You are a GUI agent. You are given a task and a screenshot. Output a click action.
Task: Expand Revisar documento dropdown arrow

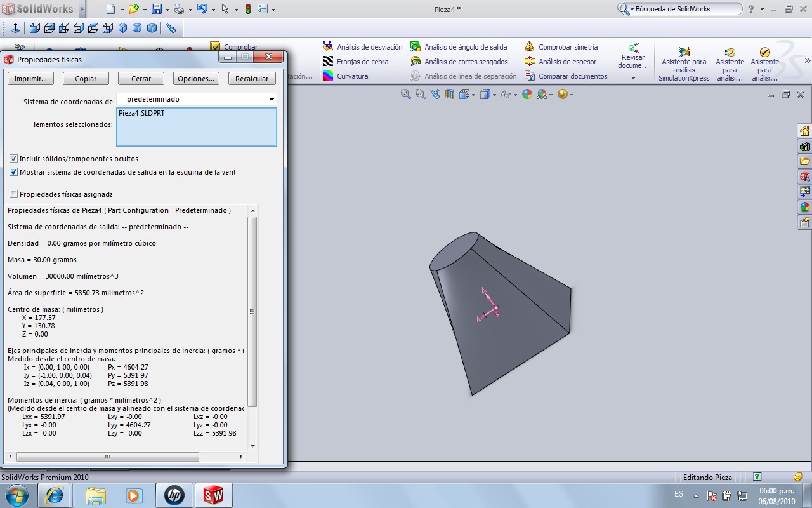coord(633,78)
